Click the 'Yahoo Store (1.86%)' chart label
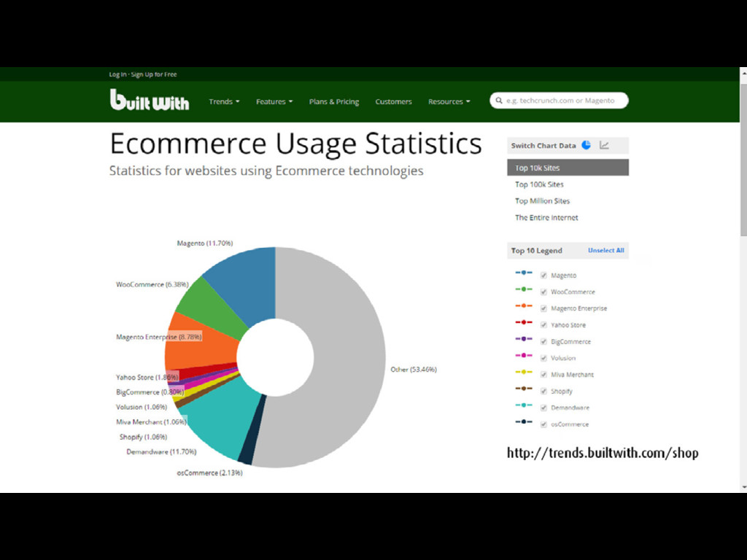The height and width of the screenshot is (560, 747). click(x=147, y=377)
